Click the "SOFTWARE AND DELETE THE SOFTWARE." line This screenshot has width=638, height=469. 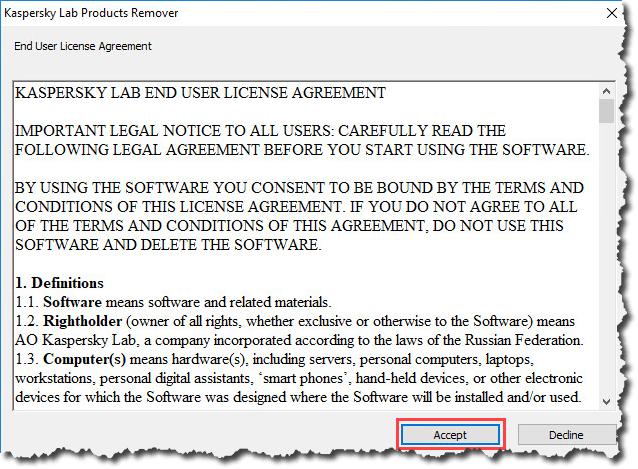point(168,245)
